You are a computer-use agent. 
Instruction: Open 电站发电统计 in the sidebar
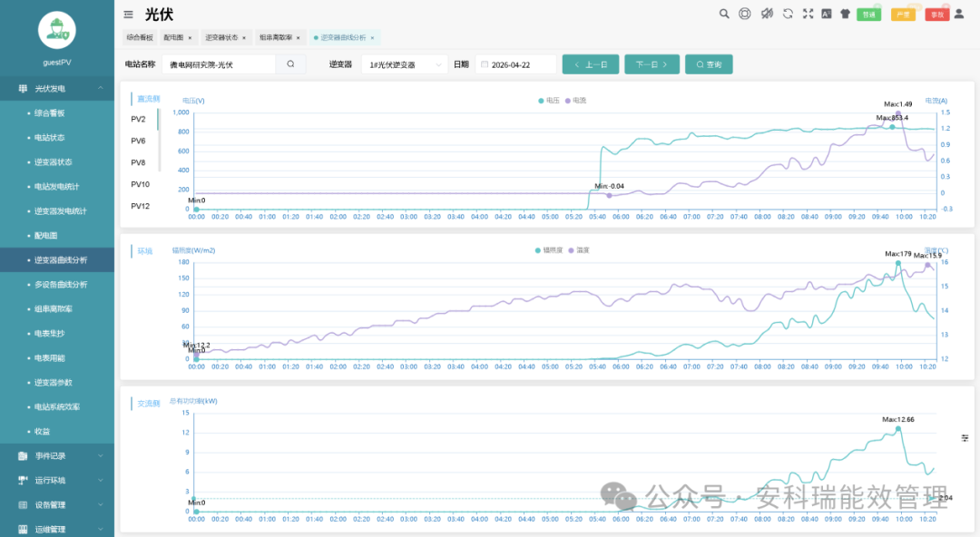point(57,186)
